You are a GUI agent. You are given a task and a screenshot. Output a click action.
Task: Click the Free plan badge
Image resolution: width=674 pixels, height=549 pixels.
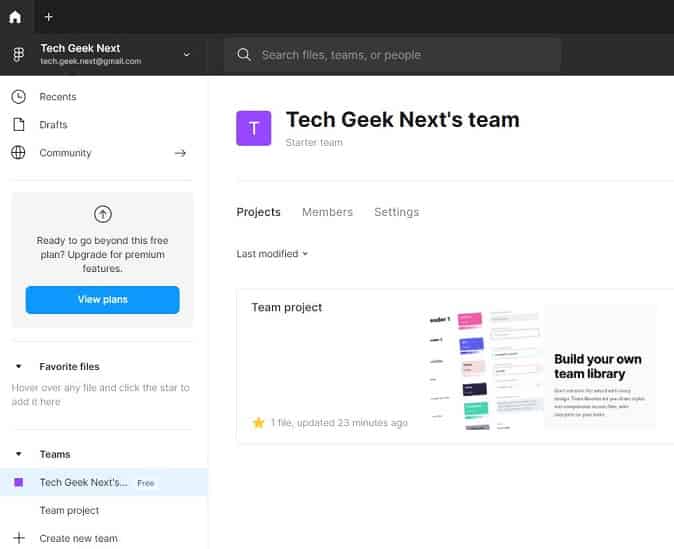click(146, 483)
